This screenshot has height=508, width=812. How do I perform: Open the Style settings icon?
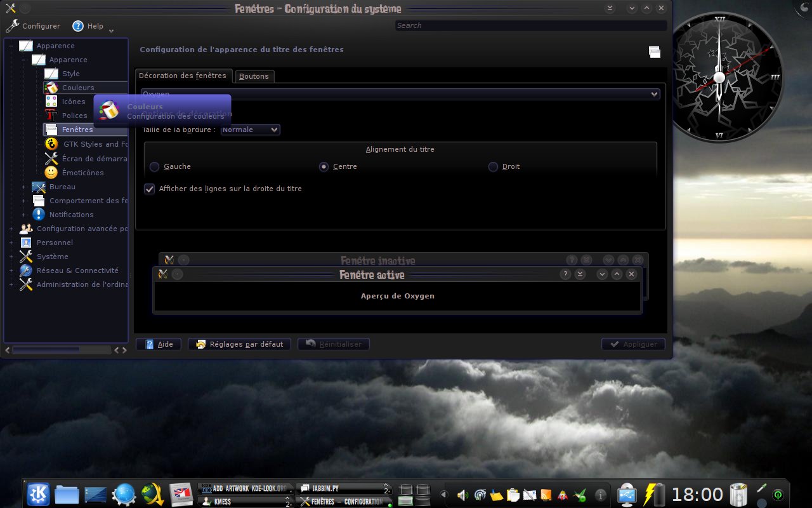[x=51, y=74]
